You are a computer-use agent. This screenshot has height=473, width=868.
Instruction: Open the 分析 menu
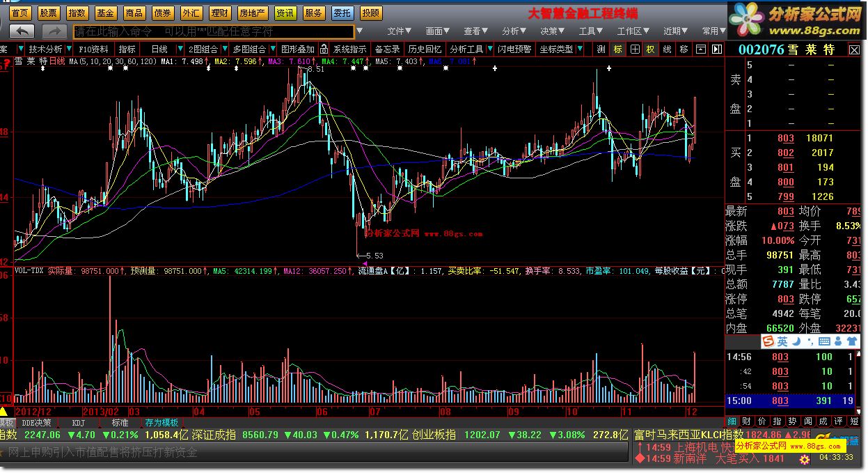(514, 31)
